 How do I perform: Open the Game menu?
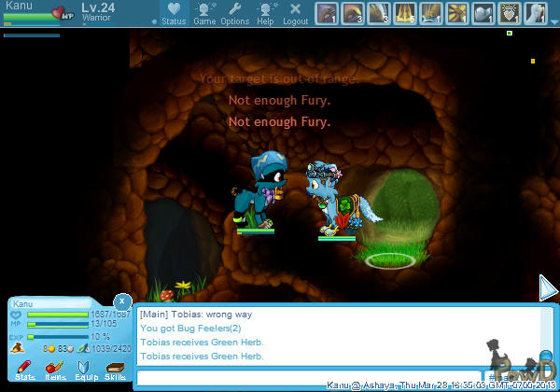coord(204,14)
